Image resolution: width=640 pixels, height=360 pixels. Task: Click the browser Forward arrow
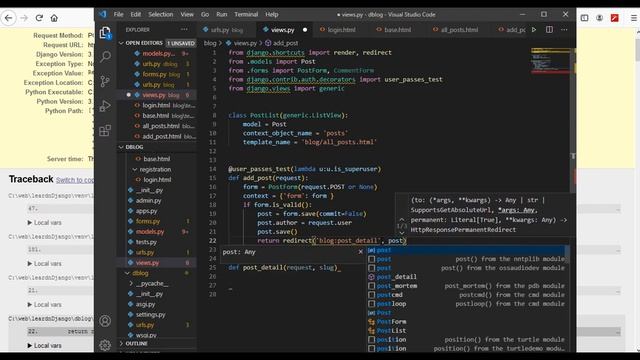(24, 18)
